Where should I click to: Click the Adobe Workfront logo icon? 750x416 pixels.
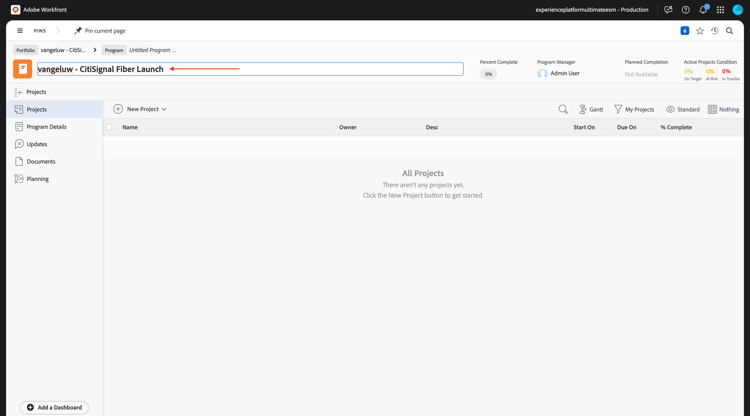(15, 10)
